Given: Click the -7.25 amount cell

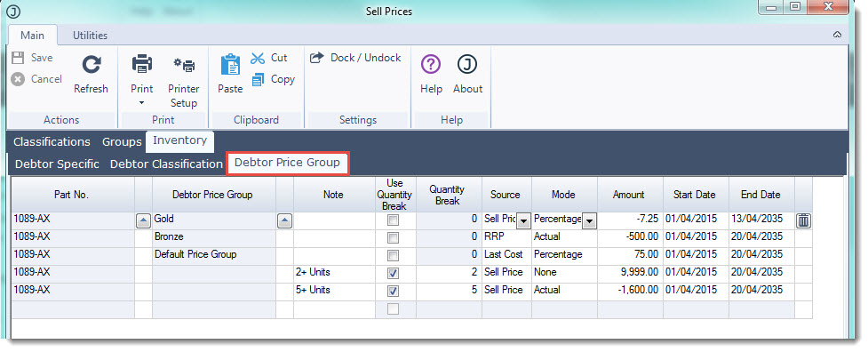Looking at the screenshot, I should pos(629,220).
